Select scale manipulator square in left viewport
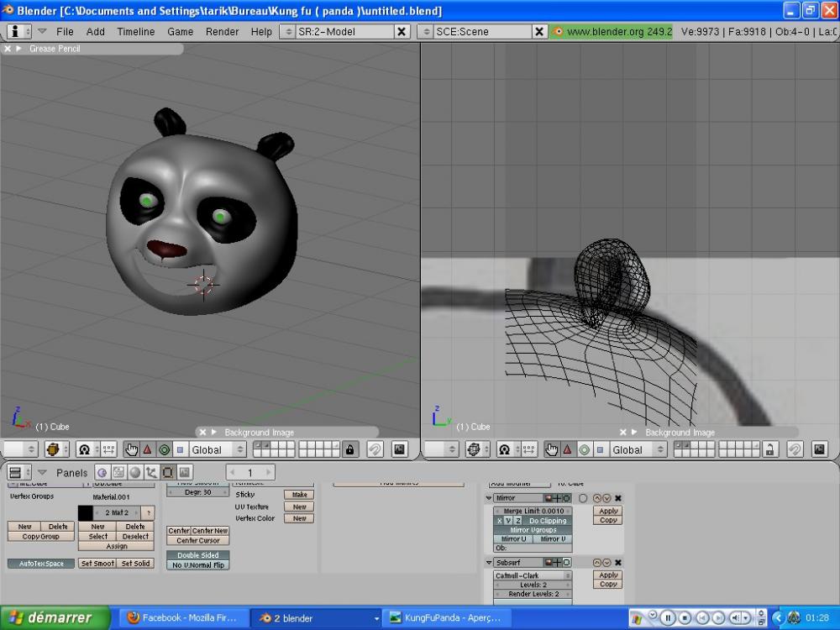The image size is (840, 630). pos(181,449)
